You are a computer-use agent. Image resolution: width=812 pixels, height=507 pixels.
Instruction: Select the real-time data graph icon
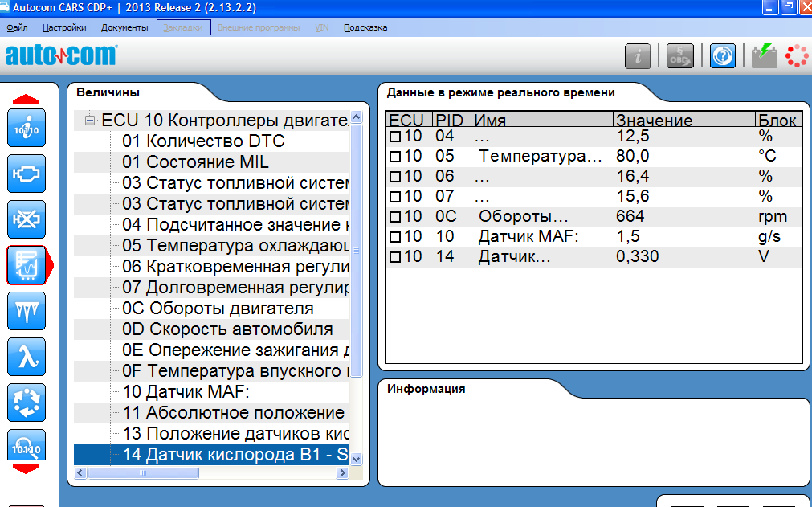[27, 265]
